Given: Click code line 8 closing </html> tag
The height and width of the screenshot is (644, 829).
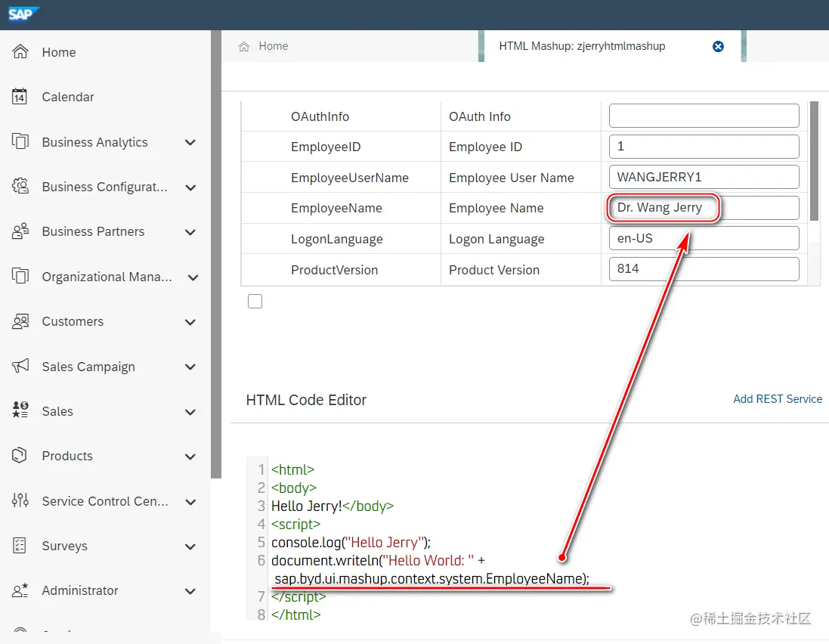Looking at the screenshot, I should [296, 615].
